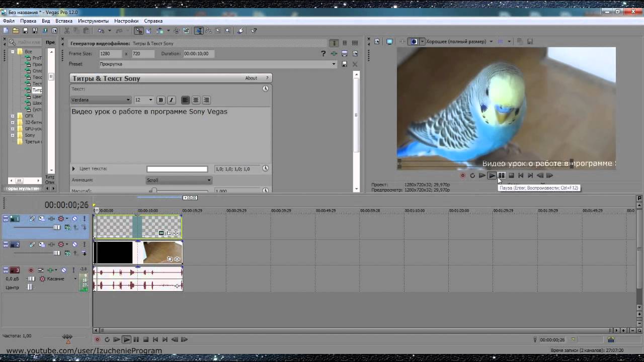Select the Zoom magnifier tool

click(227, 31)
